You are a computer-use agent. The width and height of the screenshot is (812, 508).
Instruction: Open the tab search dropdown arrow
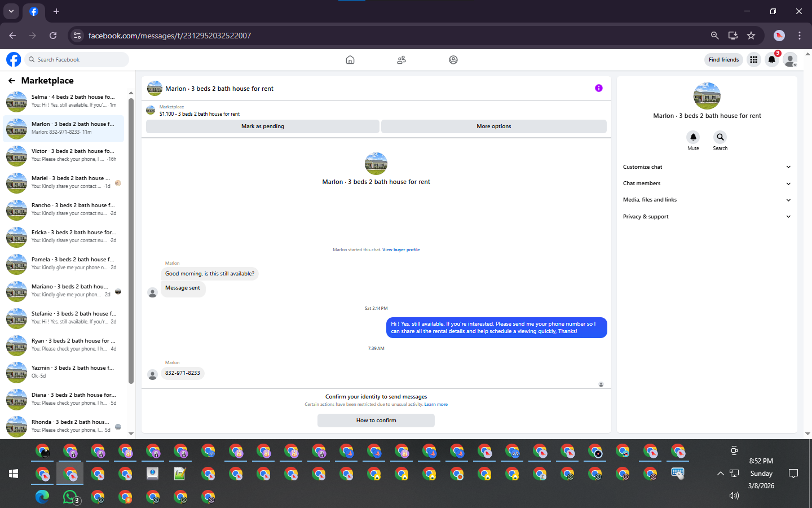pos(11,11)
